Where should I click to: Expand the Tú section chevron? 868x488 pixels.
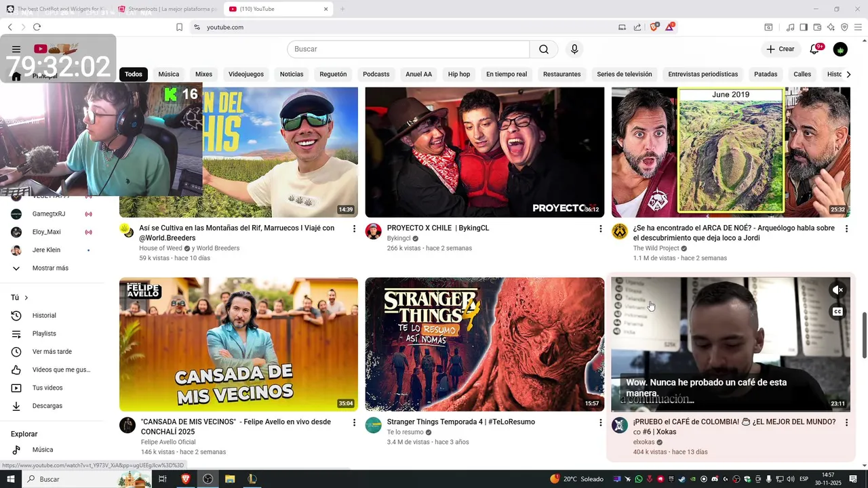(26, 298)
